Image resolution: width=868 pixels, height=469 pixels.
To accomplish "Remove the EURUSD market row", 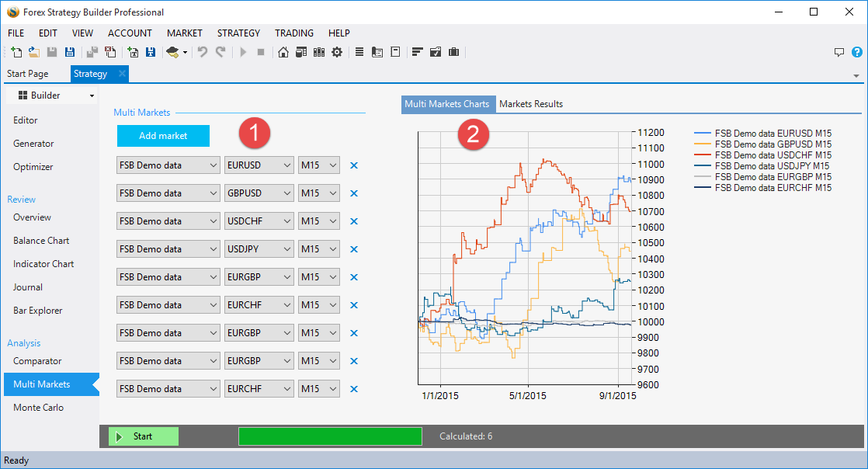I will click(354, 165).
